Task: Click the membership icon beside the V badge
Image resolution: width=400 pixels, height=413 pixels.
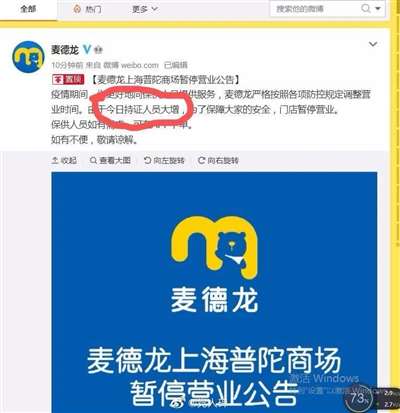Action: (x=98, y=50)
